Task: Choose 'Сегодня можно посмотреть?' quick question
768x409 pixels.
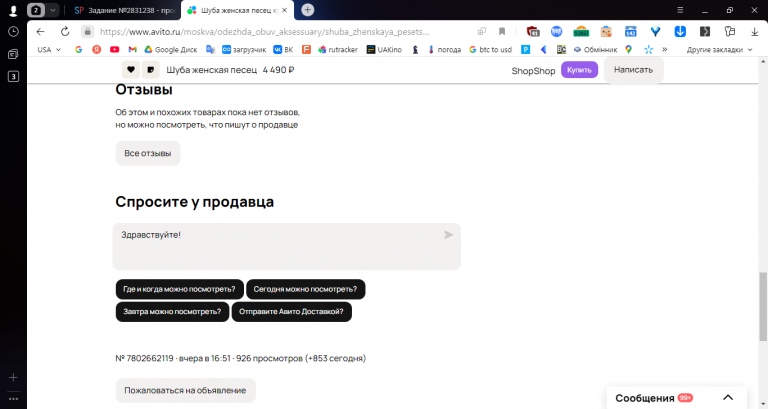Action: (305, 289)
